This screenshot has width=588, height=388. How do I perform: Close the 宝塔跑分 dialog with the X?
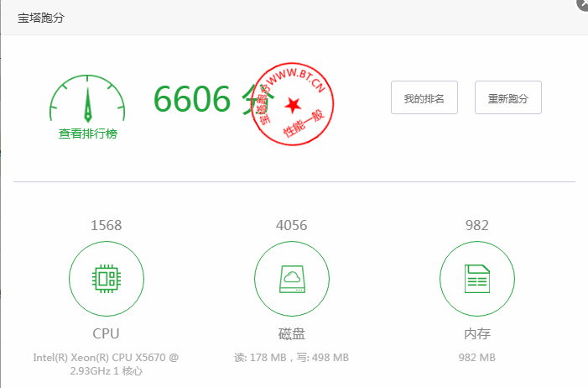(x=583, y=3)
